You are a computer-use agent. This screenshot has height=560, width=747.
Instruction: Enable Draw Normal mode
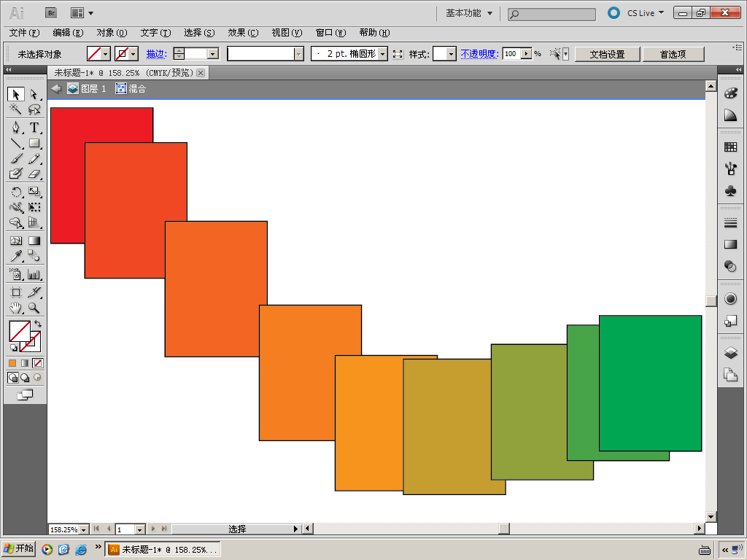click(x=13, y=378)
